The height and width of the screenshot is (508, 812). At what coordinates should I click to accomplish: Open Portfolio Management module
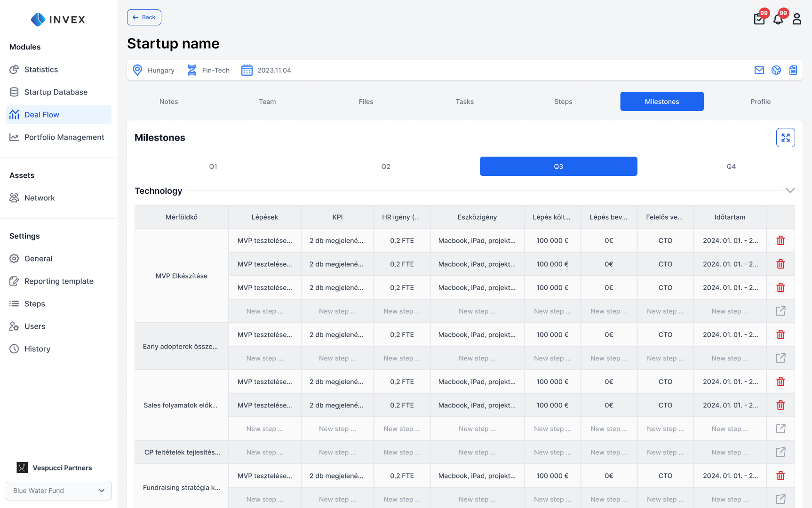64,137
